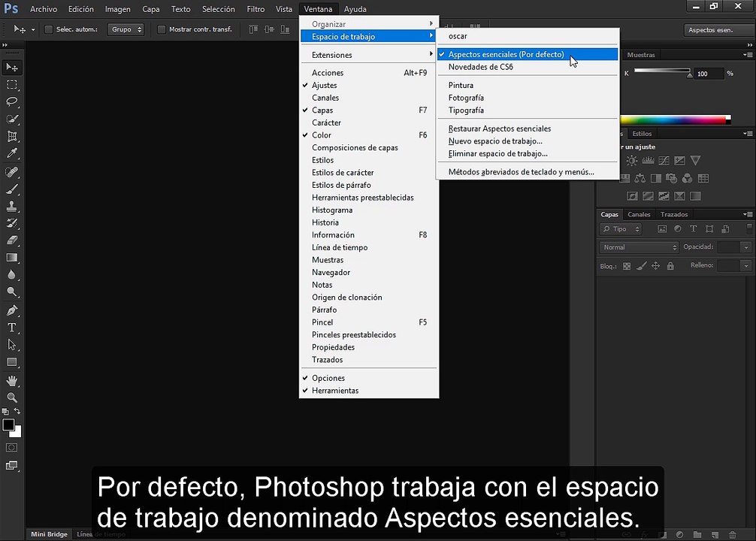Image resolution: width=756 pixels, height=541 pixels.
Task: Toggle the Capas panel menu entry
Action: tap(369, 110)
